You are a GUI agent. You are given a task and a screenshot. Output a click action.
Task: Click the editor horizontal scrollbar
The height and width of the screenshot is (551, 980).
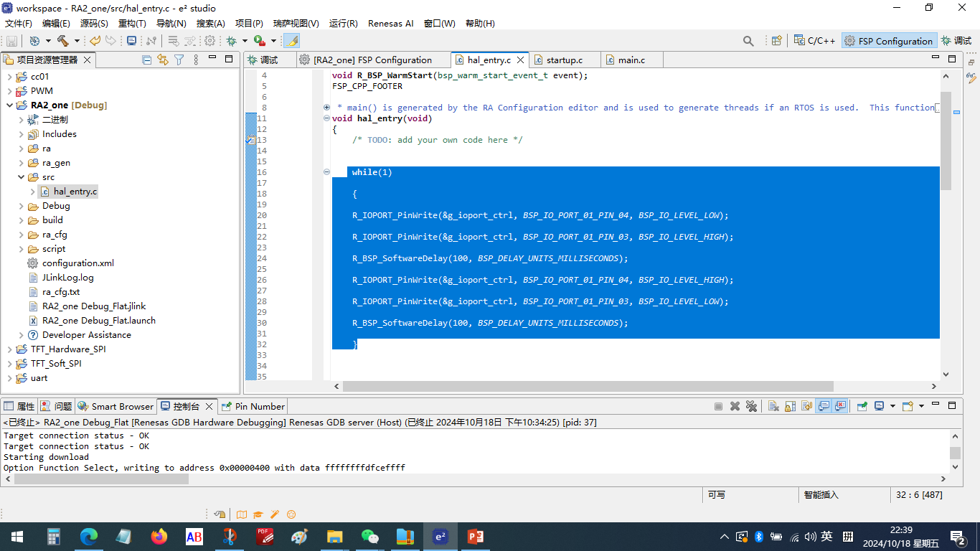588,386
